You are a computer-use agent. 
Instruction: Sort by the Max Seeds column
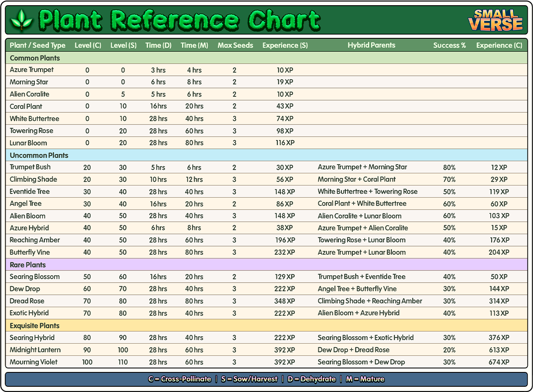click(x=235, y=45)
